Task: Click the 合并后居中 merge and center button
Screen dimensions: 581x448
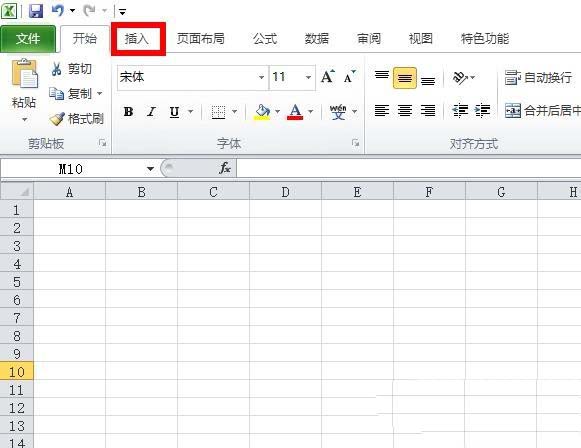Action: point(542,110)
